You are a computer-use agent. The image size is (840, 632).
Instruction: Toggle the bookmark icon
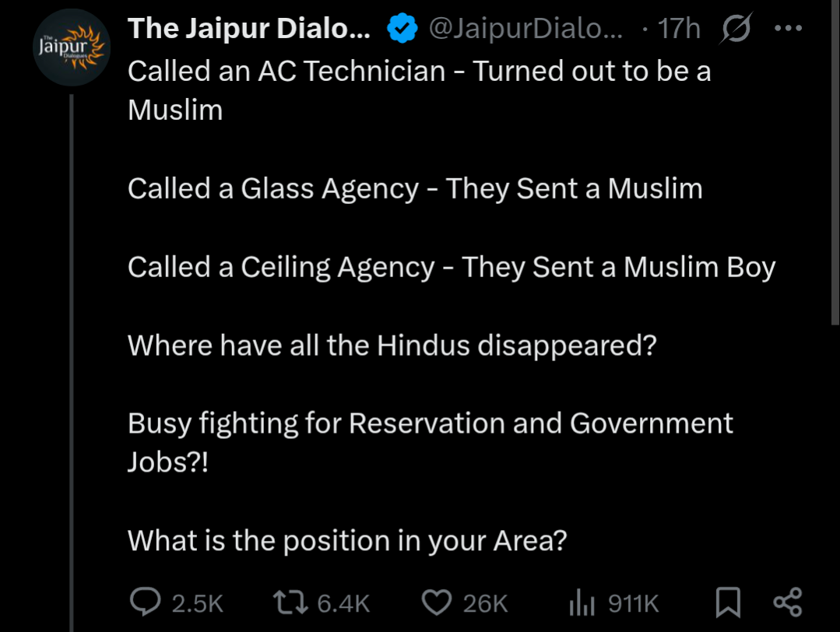(727, 602)
